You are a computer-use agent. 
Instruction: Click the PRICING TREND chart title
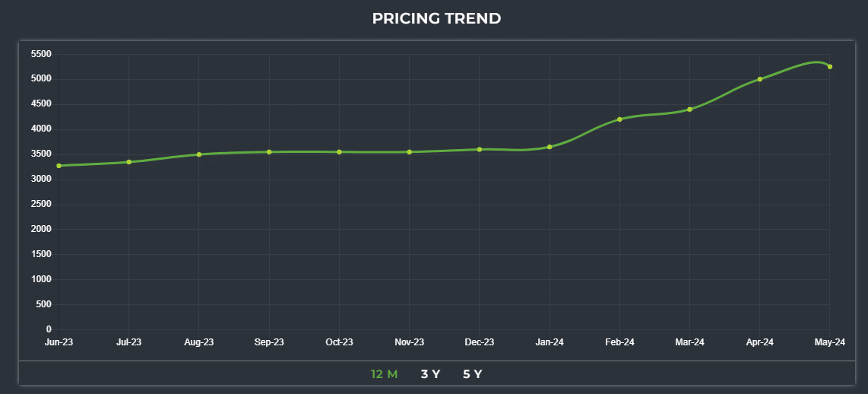[x=436, y=18]
